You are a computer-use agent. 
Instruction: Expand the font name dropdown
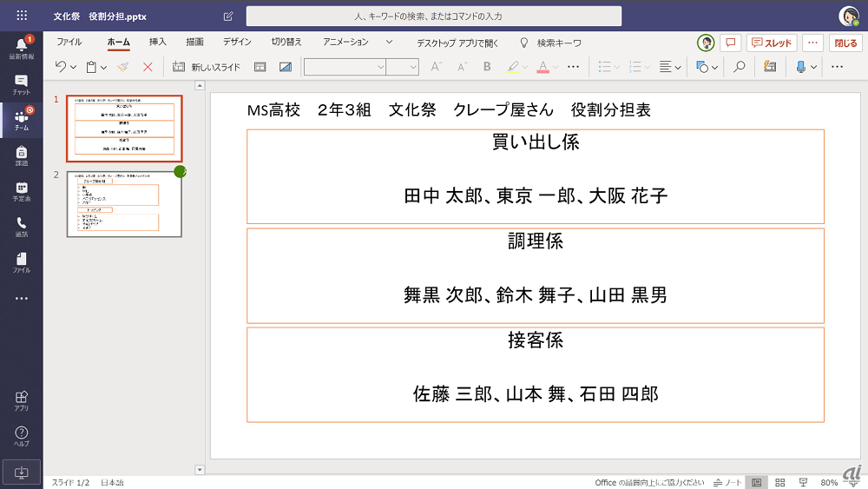coord(379,67)
